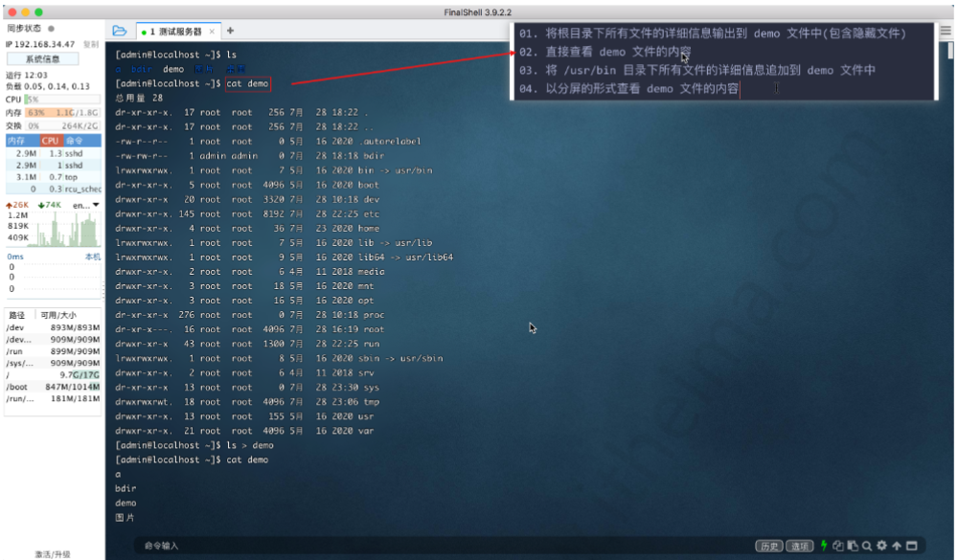
Task: Click the CPU 5% usage bar
Action: tap(62, 99)
